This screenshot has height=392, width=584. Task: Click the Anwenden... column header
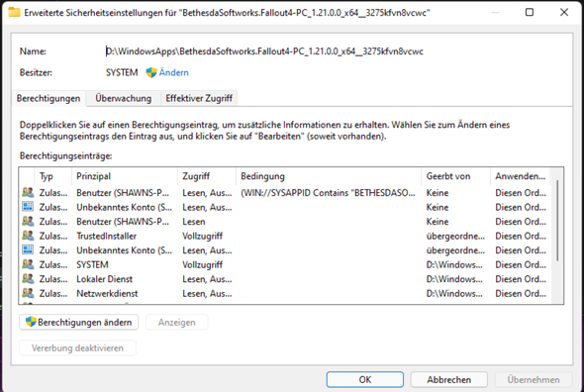pyautogui.click(x=521, y=176)
